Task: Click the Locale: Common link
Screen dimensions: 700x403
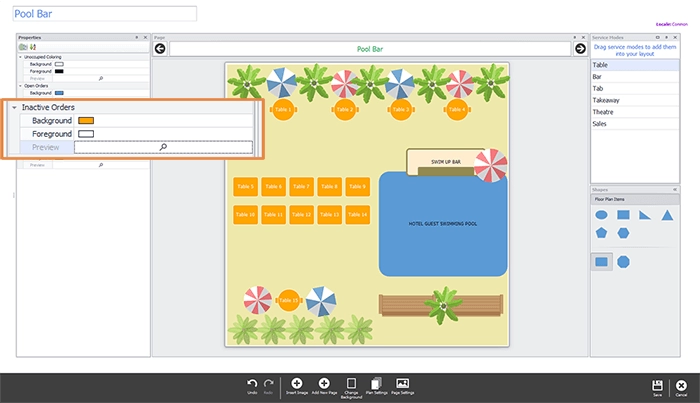Action: click(671, 24)
